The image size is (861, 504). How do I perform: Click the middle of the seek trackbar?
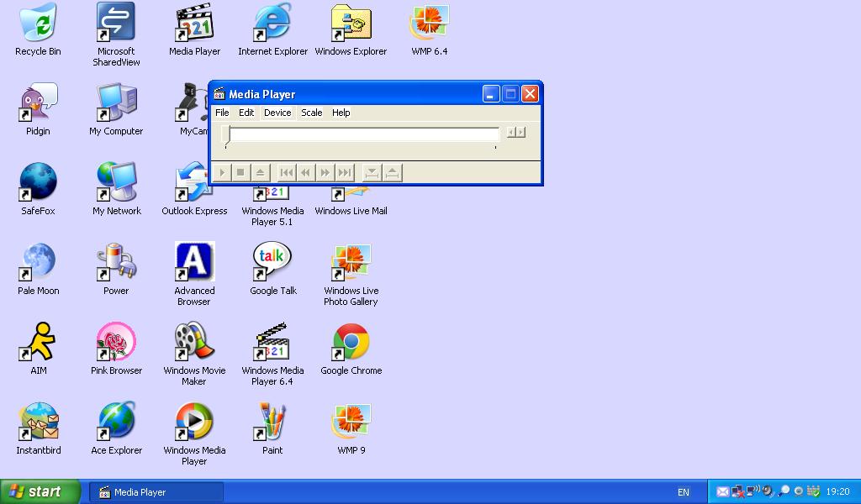pyautogui.click(x=362, y=134)
